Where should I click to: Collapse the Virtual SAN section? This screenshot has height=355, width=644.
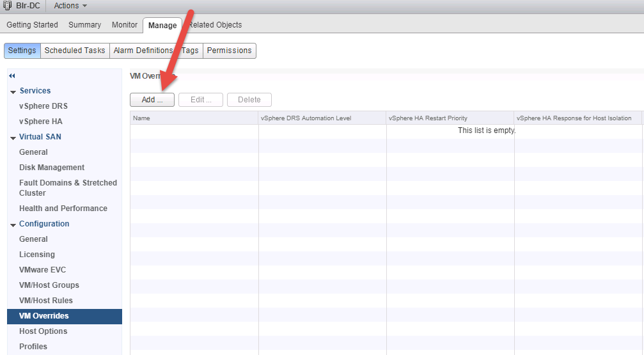(13, 138)
